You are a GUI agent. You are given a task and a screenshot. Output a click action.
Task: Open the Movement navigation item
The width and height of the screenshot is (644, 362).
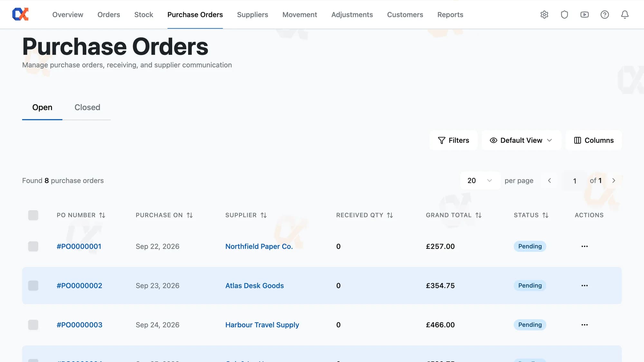pos(299,14)
